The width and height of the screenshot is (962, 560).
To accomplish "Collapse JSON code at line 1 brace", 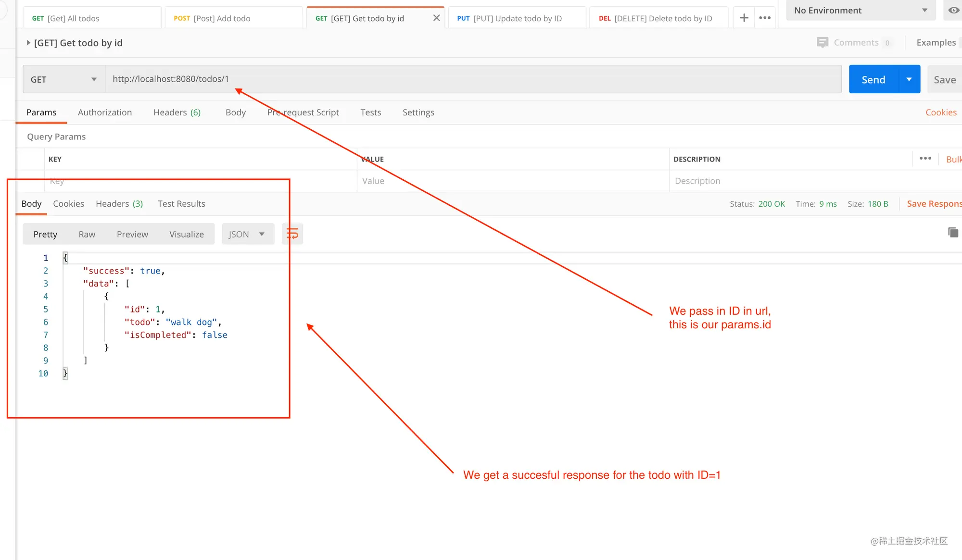I will coord(65,258).
